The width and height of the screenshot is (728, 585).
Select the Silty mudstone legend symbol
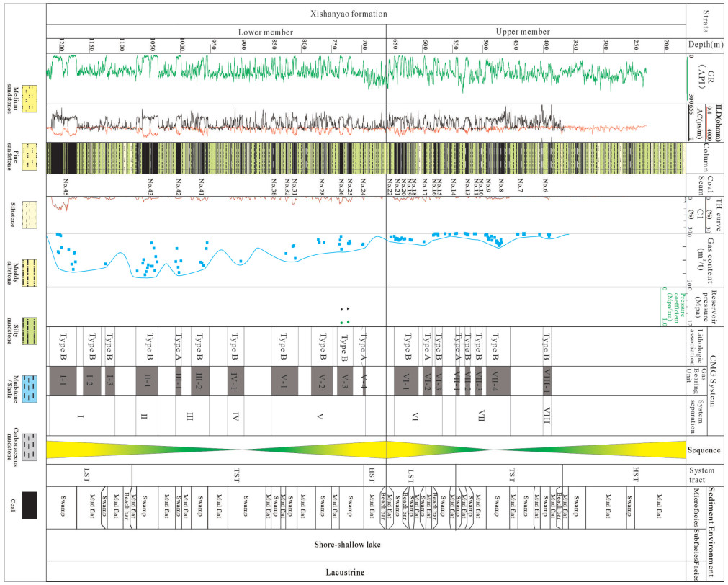31,330
